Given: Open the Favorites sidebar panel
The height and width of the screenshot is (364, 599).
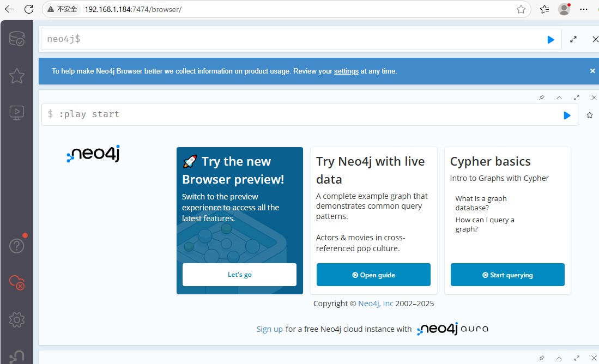Looking at the screenshot, I should 16,76.
